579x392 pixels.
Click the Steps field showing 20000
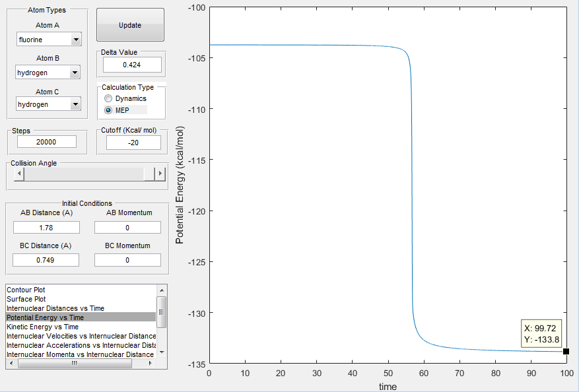(x=46, y=142)
